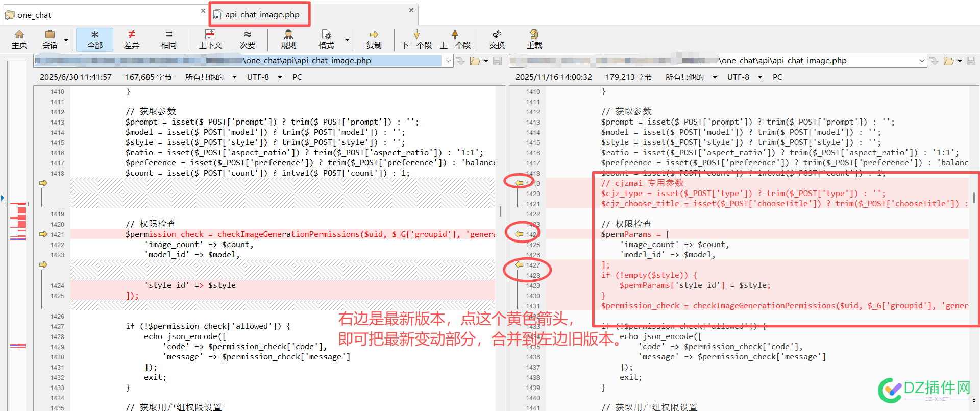
Task: Click right line $permParams['style_id'] = $style;
Action: point(695,285)
